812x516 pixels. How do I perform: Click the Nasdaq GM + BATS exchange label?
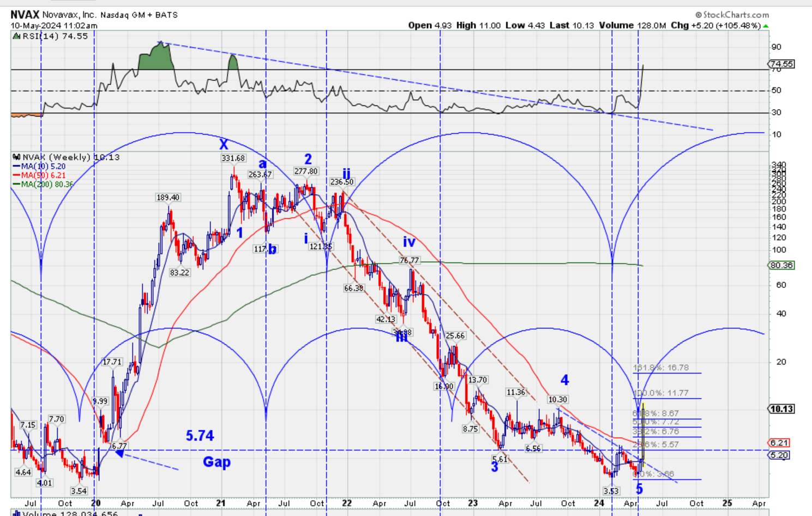(139, 15)
